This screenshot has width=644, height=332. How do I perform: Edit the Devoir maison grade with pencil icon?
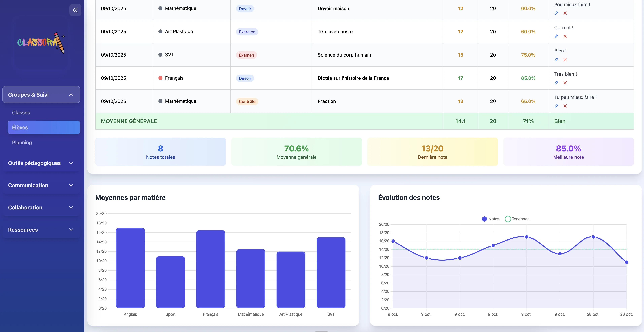coord(556,13)
